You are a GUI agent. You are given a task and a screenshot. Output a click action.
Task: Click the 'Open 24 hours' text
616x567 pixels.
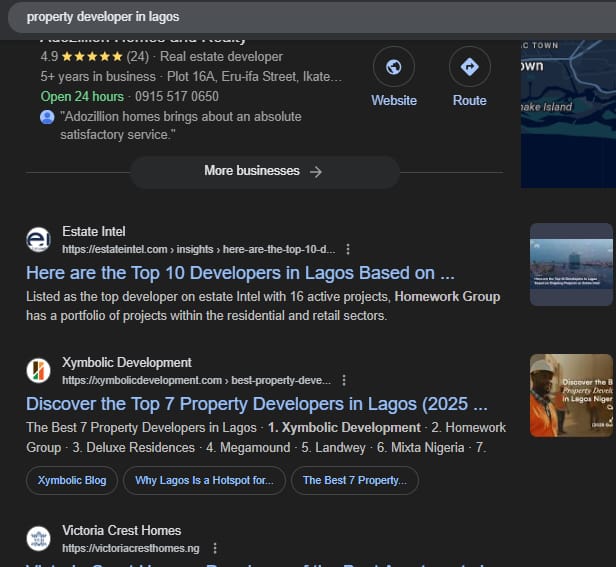tap(82, 96)
